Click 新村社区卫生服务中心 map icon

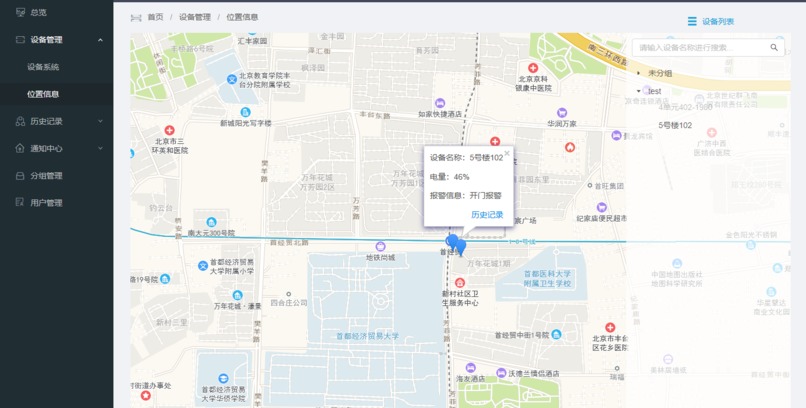pyautogui.click(x=460, y=283)
